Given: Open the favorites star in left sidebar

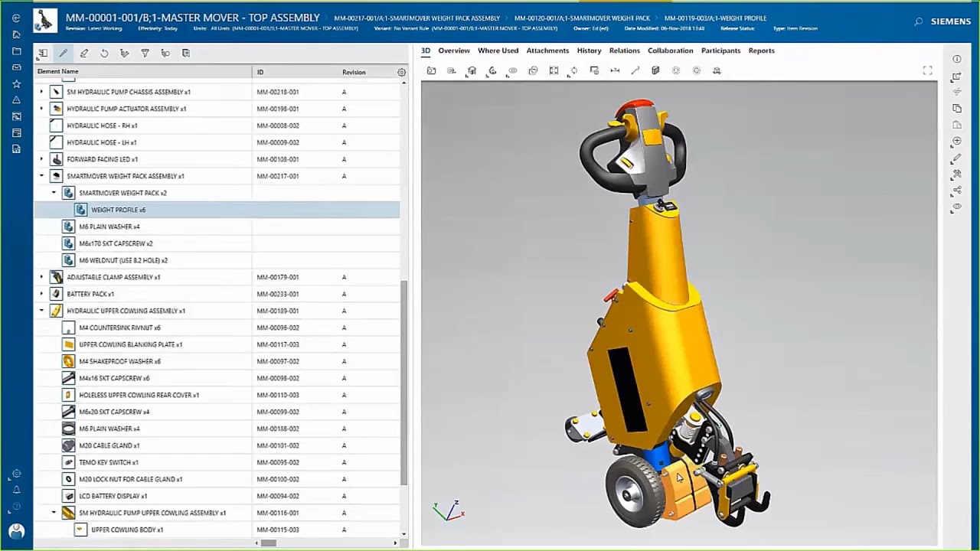Looking at the screenshot, I should click(x=16, y=83).
